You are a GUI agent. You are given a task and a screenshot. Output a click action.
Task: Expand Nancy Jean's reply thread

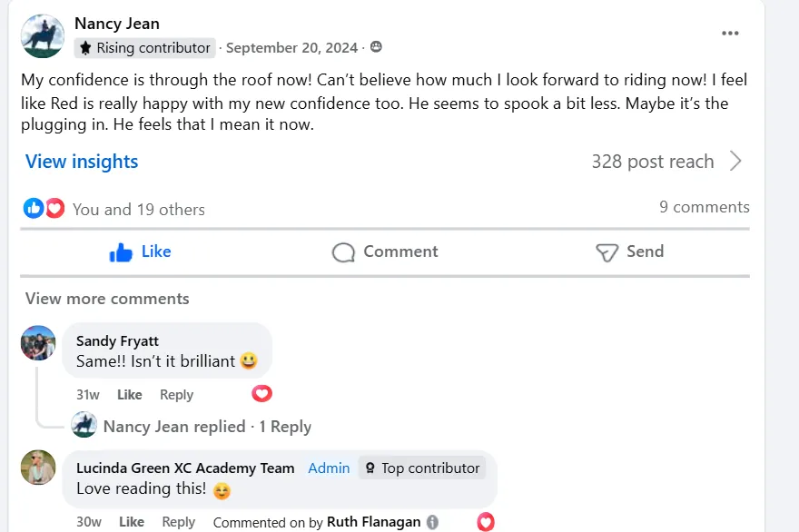[206, 427]
